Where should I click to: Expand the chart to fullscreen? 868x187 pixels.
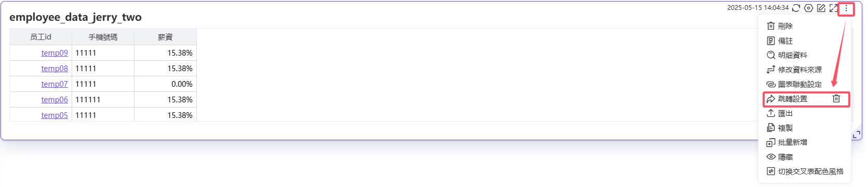(833, 8)
